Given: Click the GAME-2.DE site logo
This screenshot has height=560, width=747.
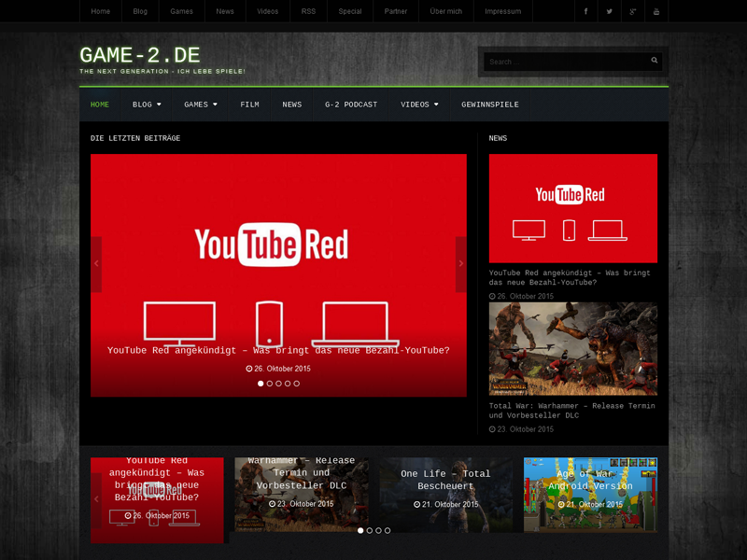Looking at the screenshot, I should click(x=140, y=55).
